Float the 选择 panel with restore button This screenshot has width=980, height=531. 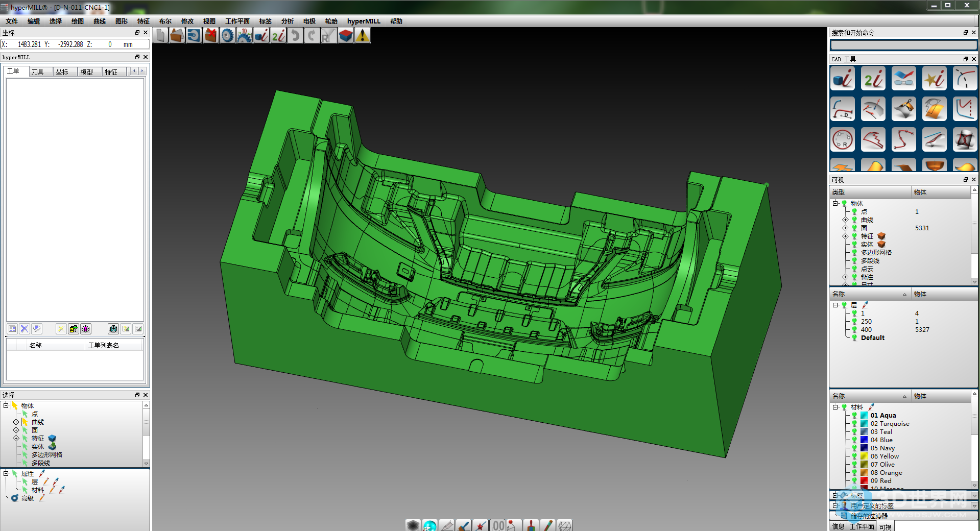(x=137, y=395)
